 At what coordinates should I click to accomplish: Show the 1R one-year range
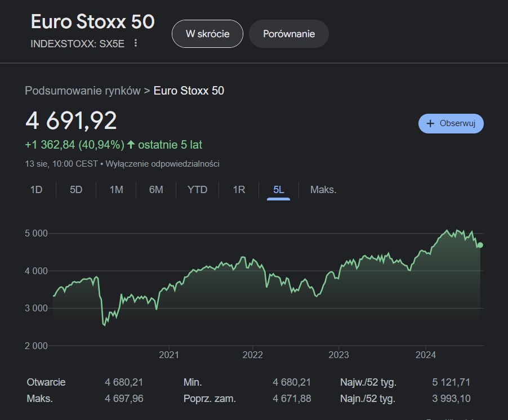239,189
